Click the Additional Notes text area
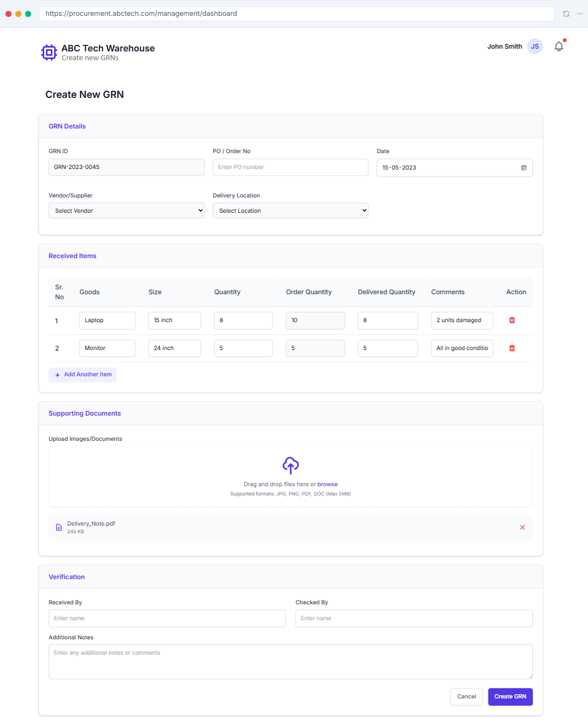Viewport: 588px width, 723px height. (x=291, y=662)
